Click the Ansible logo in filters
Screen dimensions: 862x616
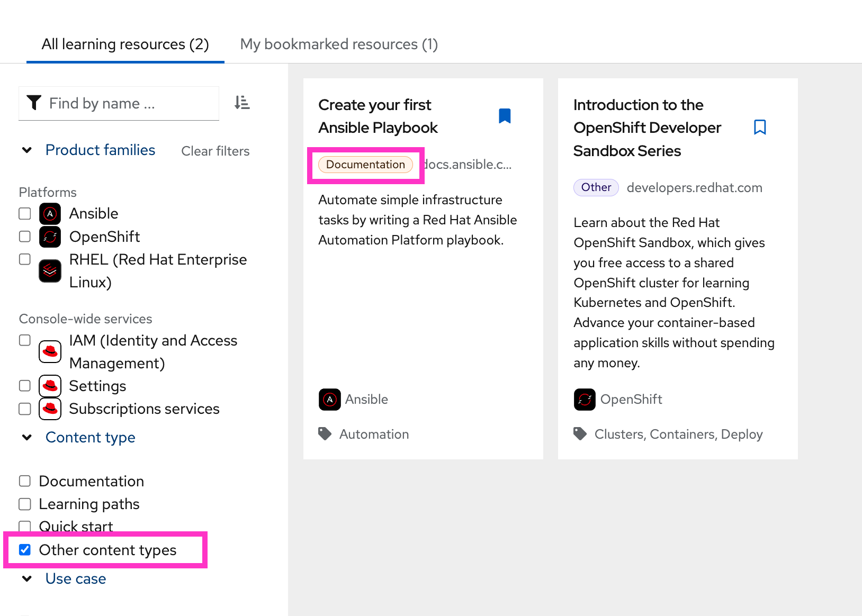tap(50, 214)
